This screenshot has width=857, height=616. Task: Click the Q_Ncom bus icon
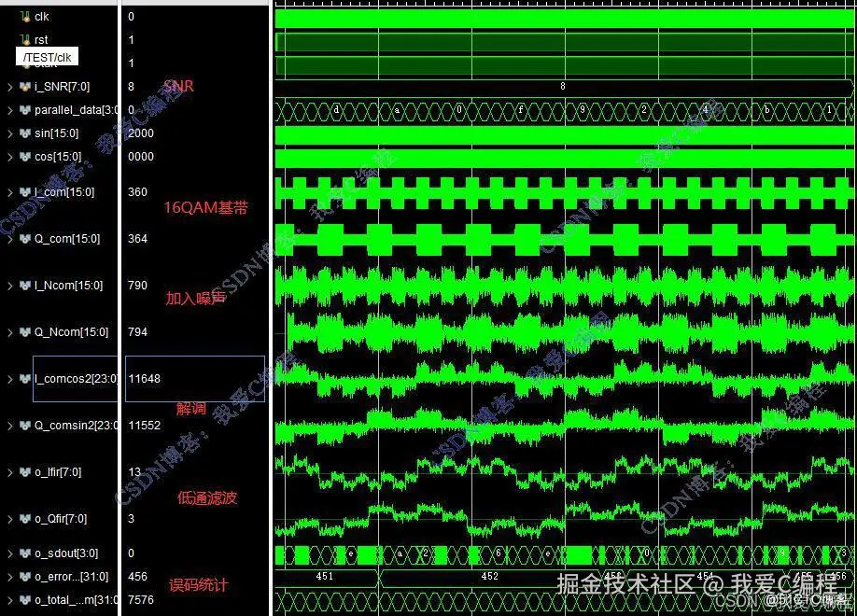[25, 332]
